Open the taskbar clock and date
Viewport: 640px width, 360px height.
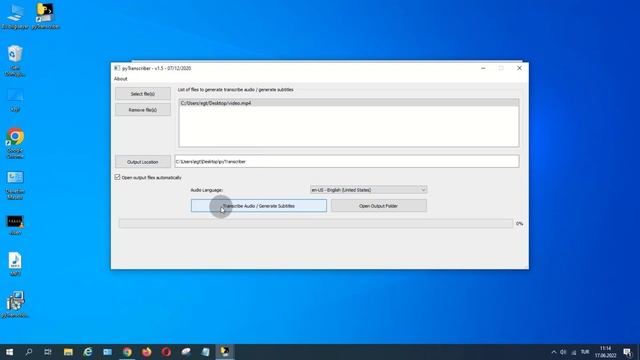(606, 352)
